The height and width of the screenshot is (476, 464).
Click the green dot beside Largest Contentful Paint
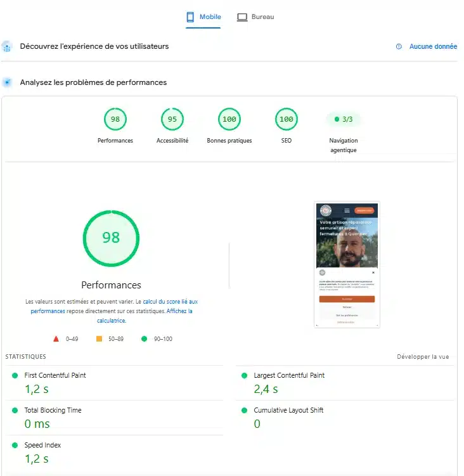pos(244,375)
